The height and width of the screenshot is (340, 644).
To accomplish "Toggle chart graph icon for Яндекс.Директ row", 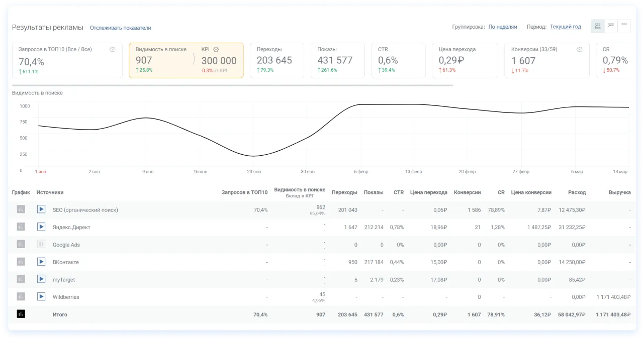I will 21,227.
